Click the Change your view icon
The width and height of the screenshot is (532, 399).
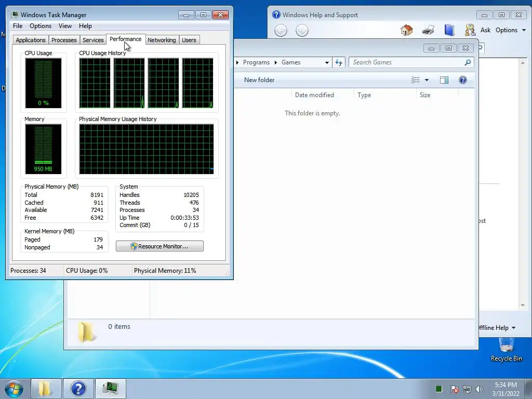click(415, 80)
